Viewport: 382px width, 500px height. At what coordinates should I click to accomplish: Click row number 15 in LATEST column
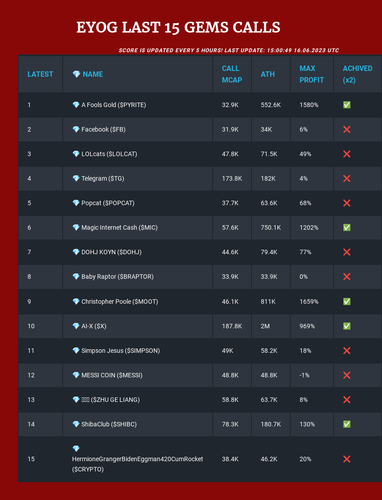[31, 459]
